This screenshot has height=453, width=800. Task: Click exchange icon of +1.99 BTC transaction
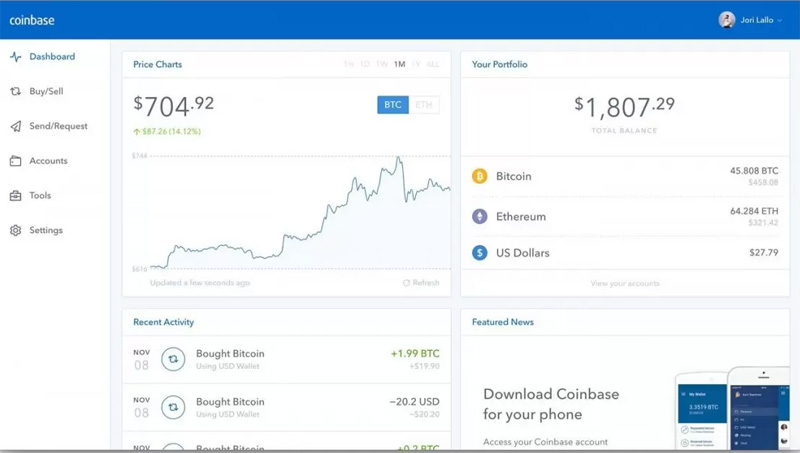point(173,359)
